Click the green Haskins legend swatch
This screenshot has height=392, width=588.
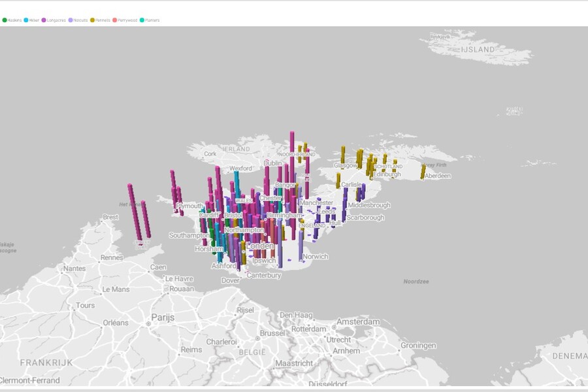click(x=5, y=20)
